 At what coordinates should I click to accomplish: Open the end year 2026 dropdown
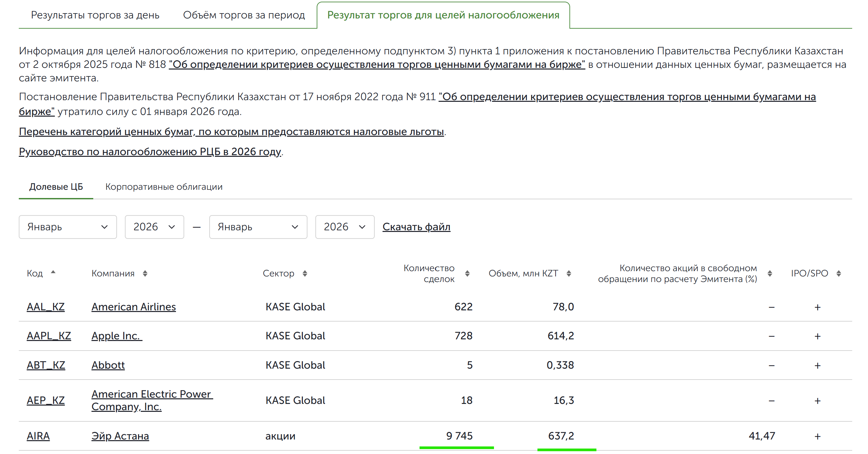tap(345, 227)
